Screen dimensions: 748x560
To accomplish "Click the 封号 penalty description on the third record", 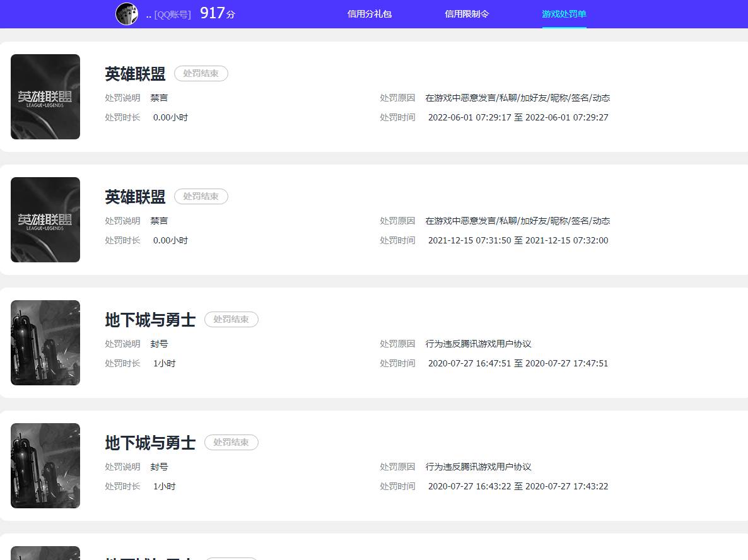I will tap(158, 344).
